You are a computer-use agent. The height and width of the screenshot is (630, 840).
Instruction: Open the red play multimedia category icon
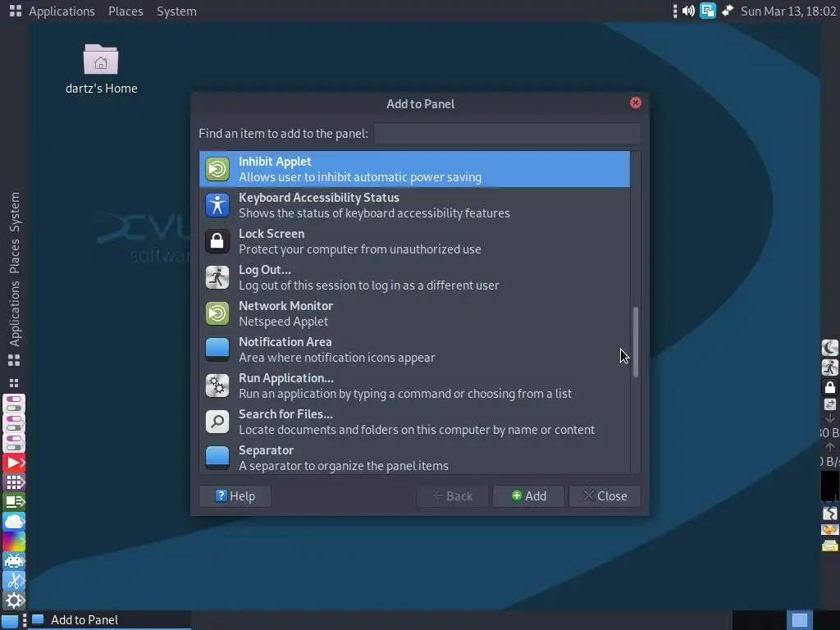(x=14, y=463)
